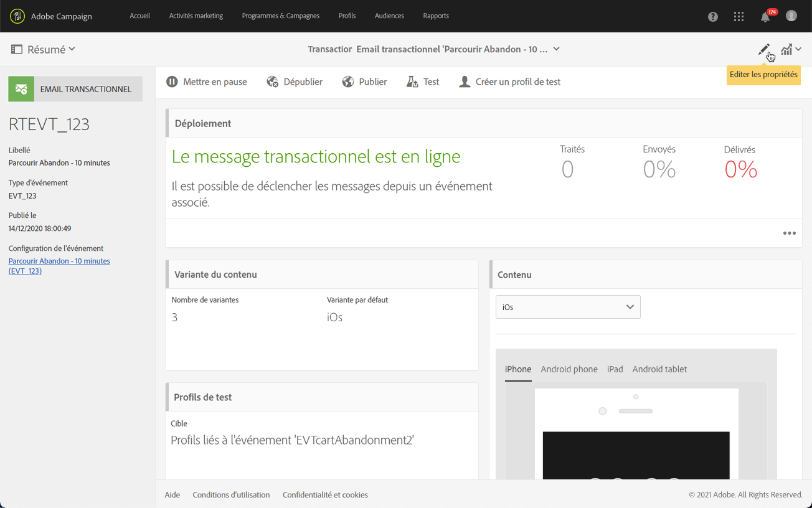Click the Déploiement panel header
The image size is (812, 508).
pyautogui.click(x=484, y=123)
